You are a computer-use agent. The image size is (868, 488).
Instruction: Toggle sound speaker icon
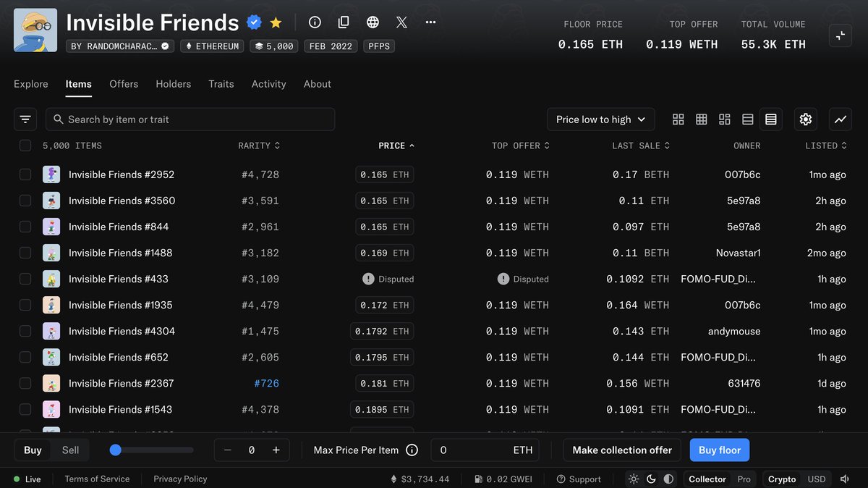click(x=844, y=479)
